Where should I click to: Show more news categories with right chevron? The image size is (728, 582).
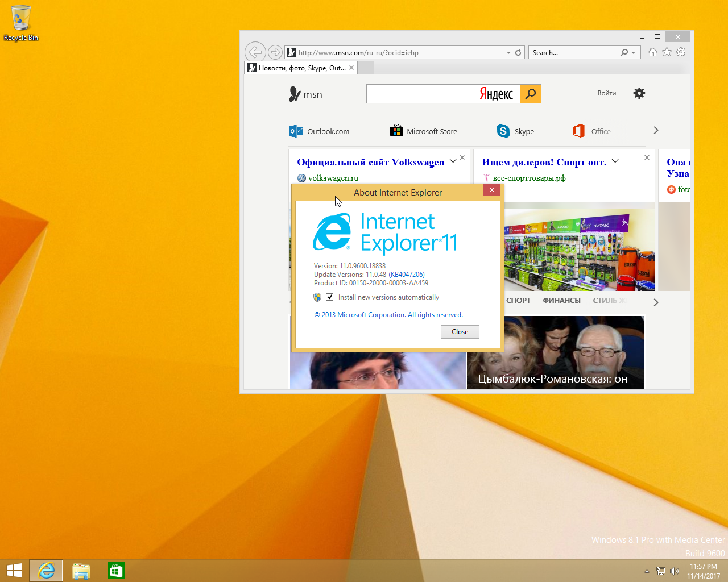[656, 302]
